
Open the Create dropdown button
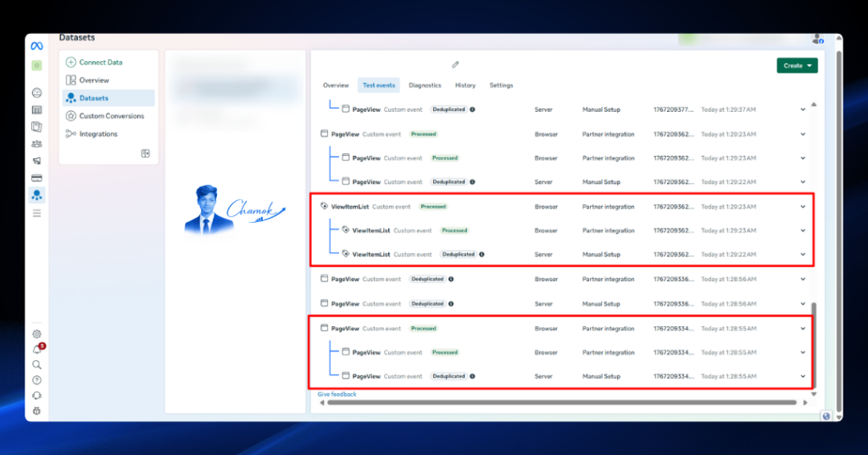click(x=797, y=65)
